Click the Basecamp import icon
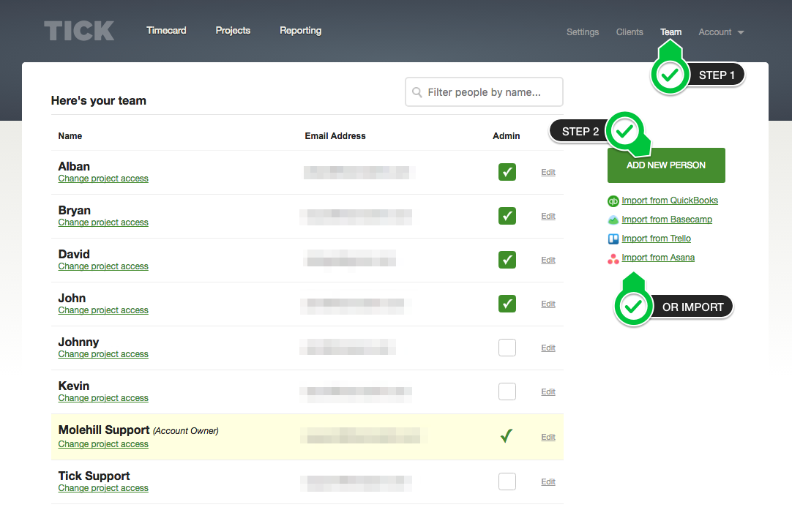The width and height of the screenshot is (792, 532). (x=613, y=220)
